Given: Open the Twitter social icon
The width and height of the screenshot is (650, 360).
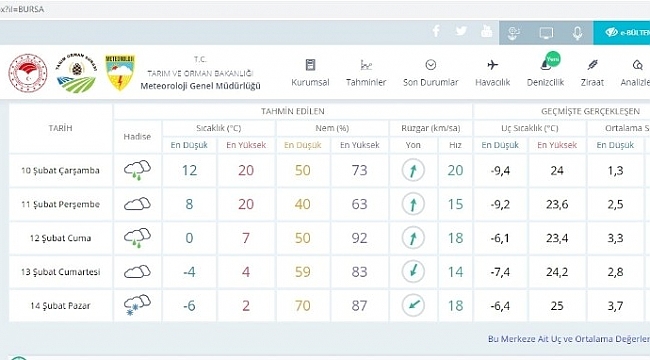Looking at the screenshot, I should pyautogui.click(x=461, y=31).
